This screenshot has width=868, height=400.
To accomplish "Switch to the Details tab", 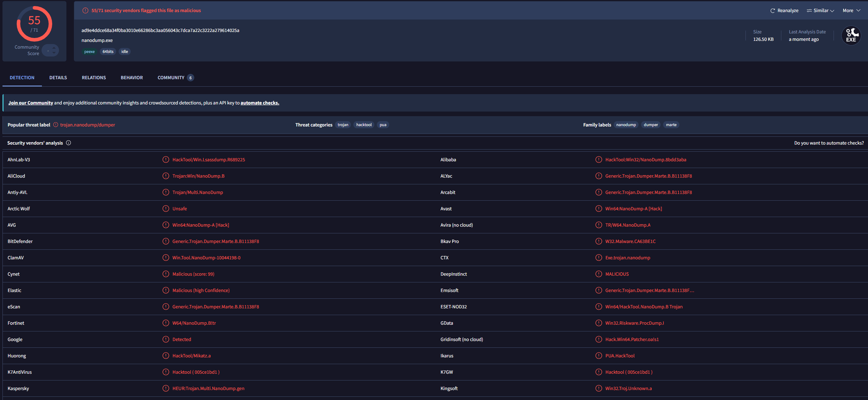I will [x=58, y=77].
